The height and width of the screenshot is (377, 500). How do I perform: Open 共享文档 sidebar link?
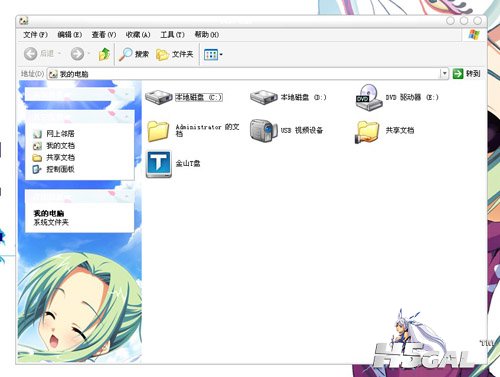click(x=60, y=157)
